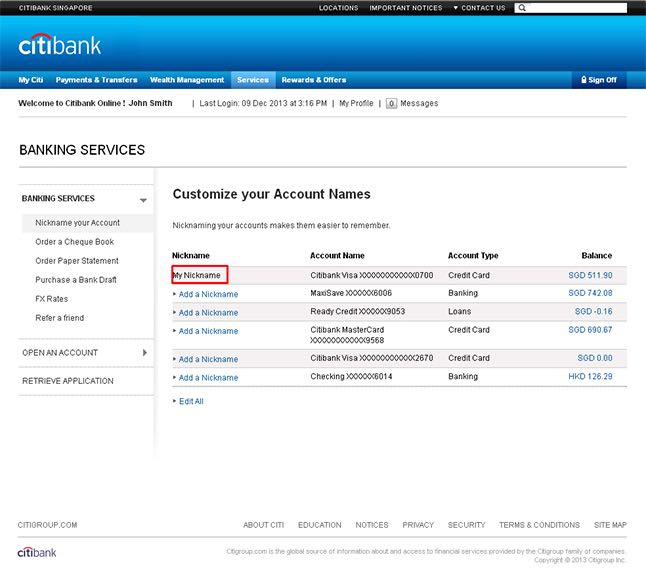646x571 pixels.
Task: Click the Citibank logo in the header
Action: click(x=60, y=45)
